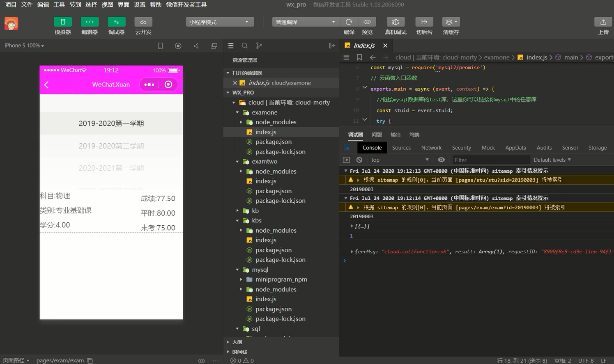Image resolution: width=614 pixels, height=364 pixels.
Task: Click the simulator rotate device icon
Action: 160,46
